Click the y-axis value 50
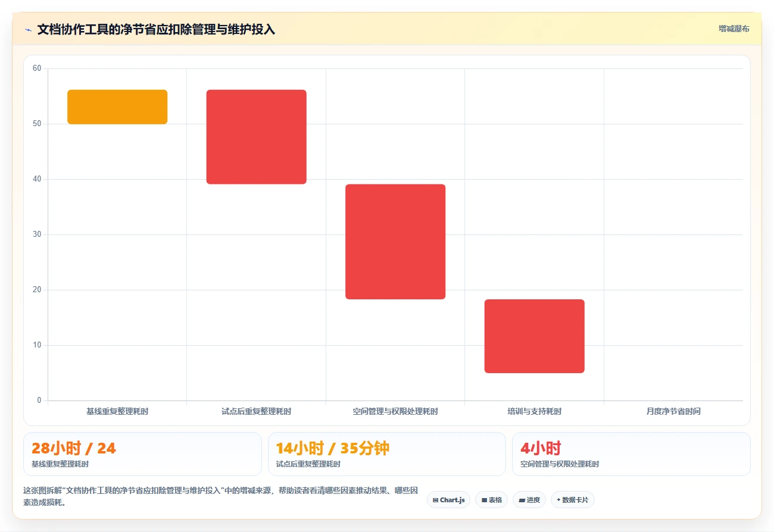 pyautogui.click(x=37, y=124)
